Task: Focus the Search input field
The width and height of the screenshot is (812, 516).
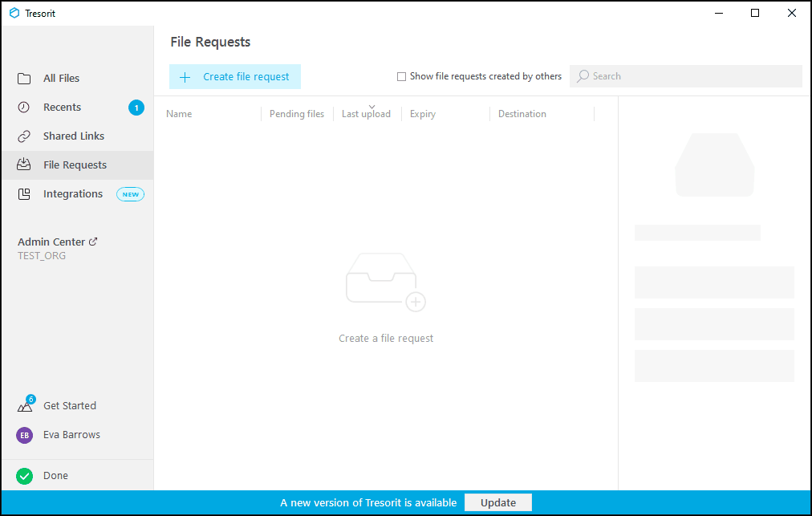Action: coord(686,76)
